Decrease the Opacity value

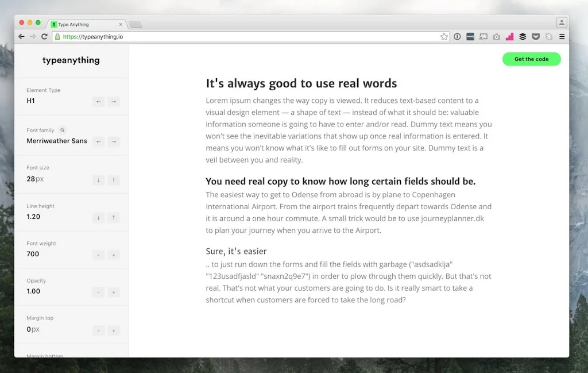[98, 292]
